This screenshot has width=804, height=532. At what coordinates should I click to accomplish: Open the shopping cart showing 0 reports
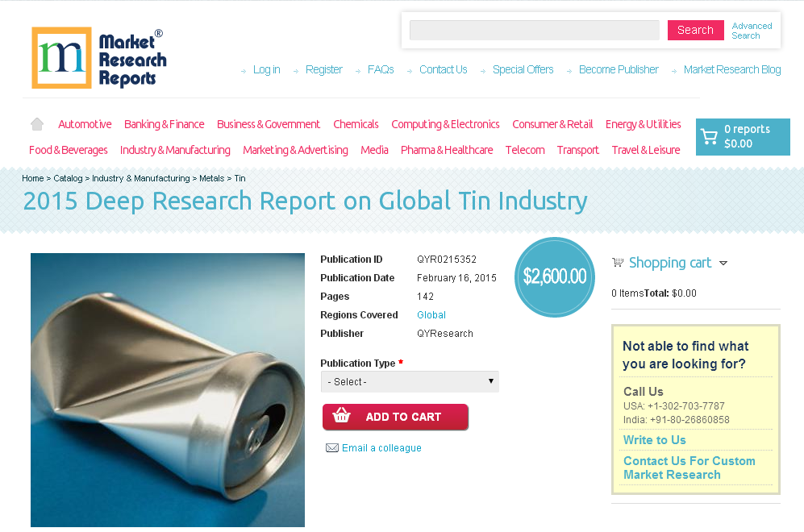(x=741, y=136)
